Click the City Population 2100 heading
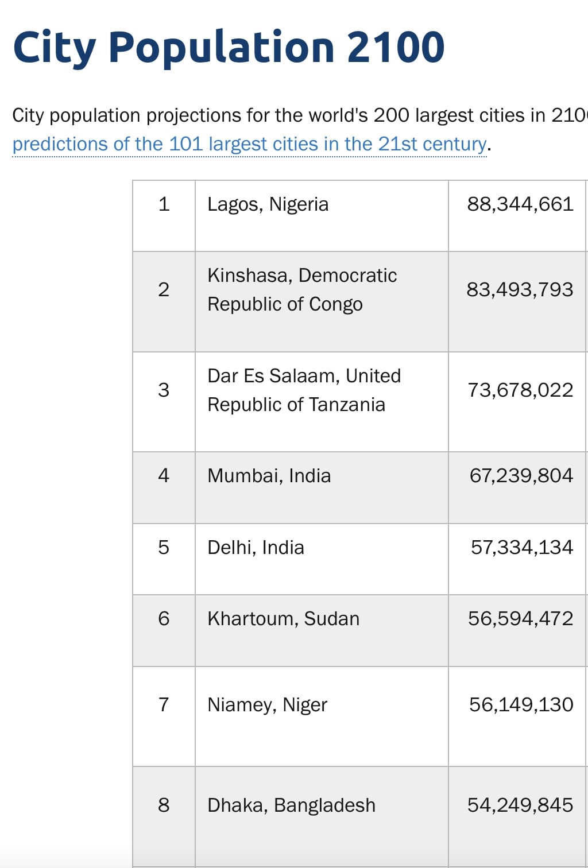This screenshot has height=868, width=588. pyautogui.click(x=229, y=47)
